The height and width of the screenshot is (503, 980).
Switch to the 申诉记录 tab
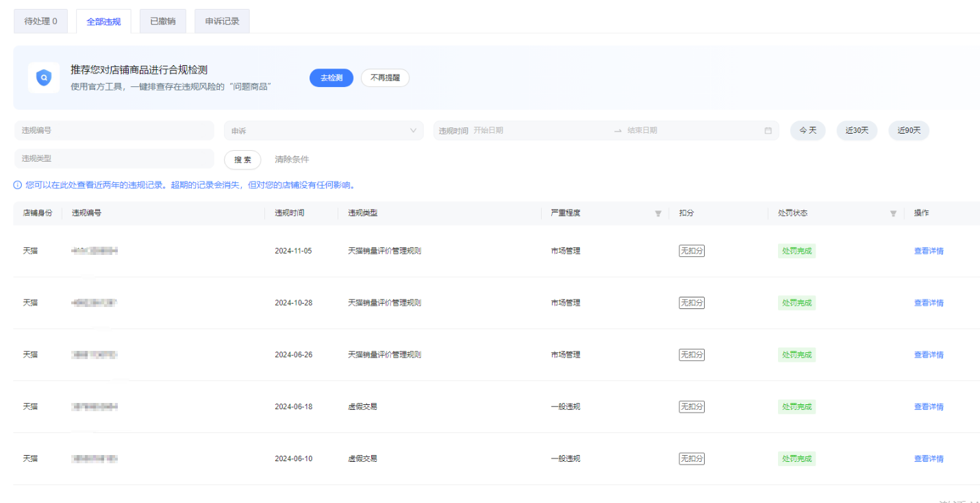pyautogui.click(x=222, y=21)
